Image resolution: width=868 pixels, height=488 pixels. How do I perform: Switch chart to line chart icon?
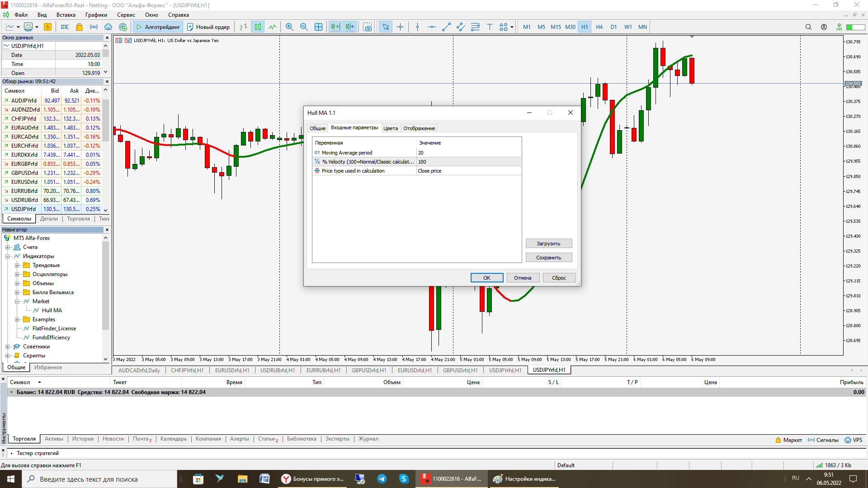272,27
